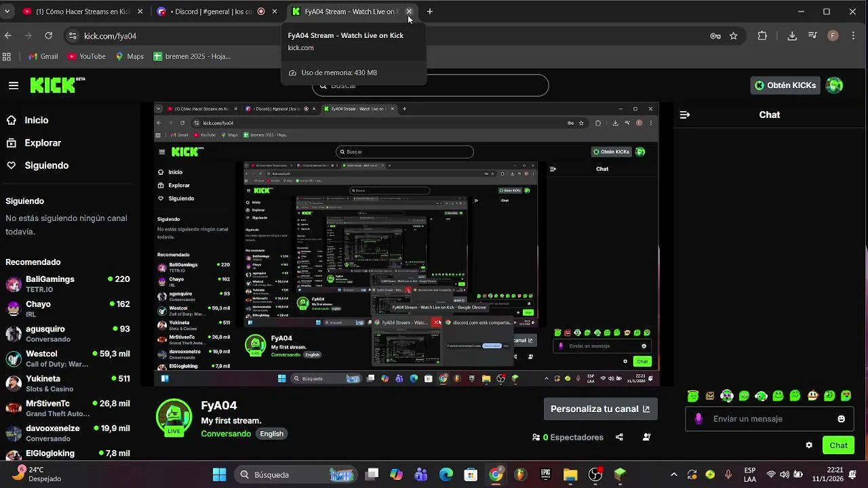Bookmark this page with the star icon
Viewport: 868px width, 488px height.
pyautogui.click(x=734, y=36)
